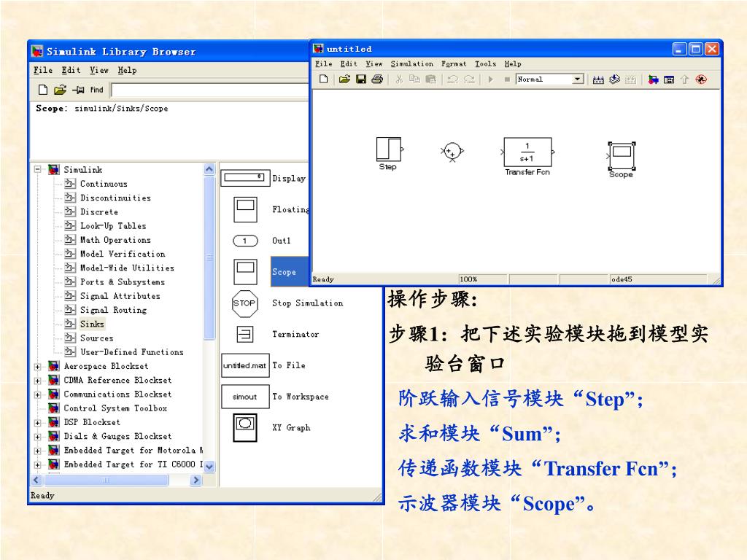
Task: Select the Stop Simulation block icon
Action: click(245, 303)
